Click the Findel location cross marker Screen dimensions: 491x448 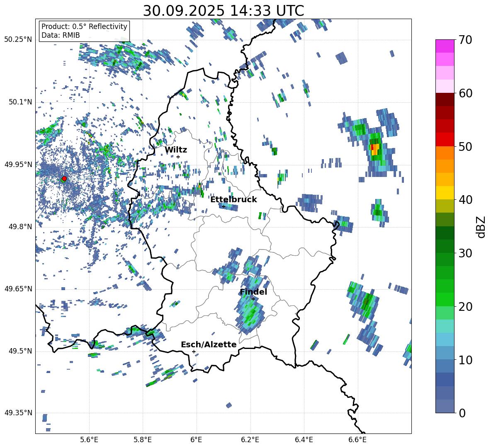point(253,299)
